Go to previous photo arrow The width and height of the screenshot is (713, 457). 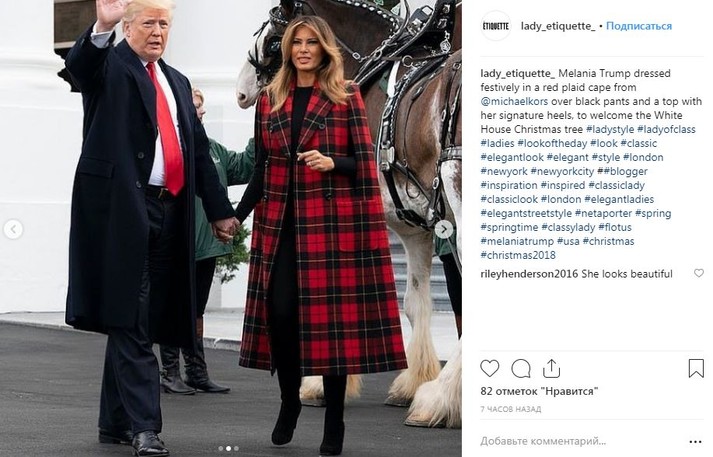(x=13, y=230)
